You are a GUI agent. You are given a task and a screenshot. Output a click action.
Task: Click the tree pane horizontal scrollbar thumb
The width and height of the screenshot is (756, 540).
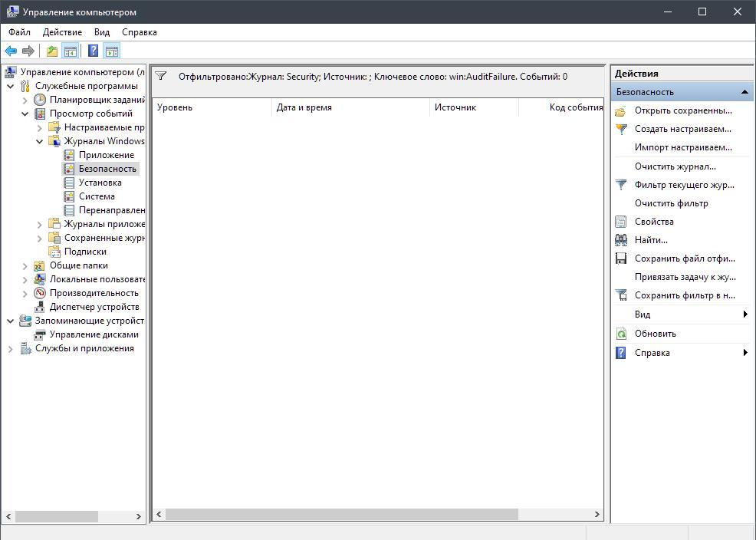(57, 516)
